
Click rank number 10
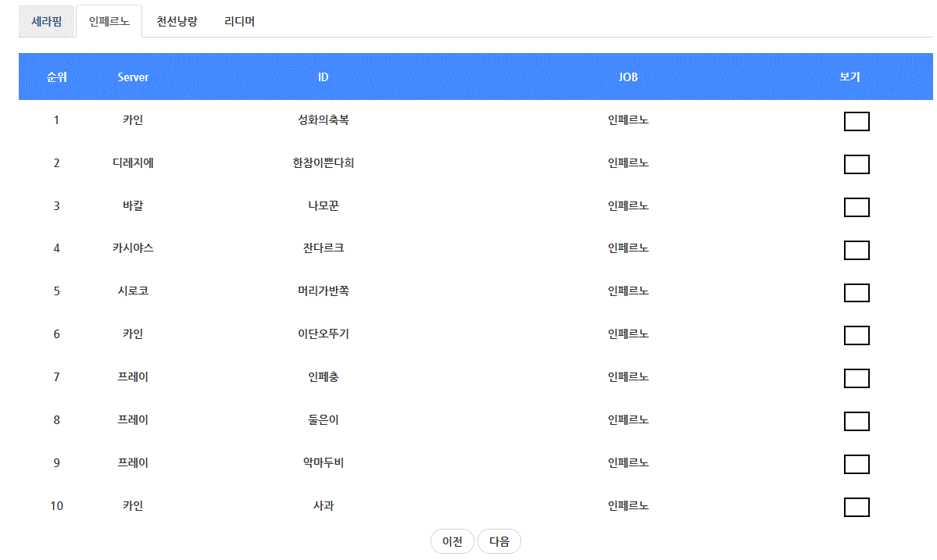(x=57, y=505)
